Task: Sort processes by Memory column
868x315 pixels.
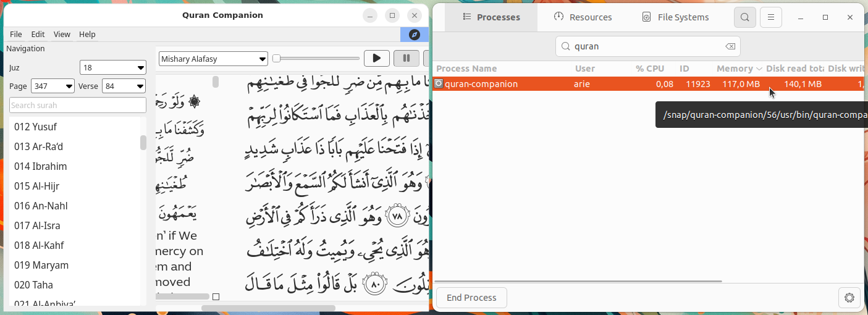Action: coord(739,69)
